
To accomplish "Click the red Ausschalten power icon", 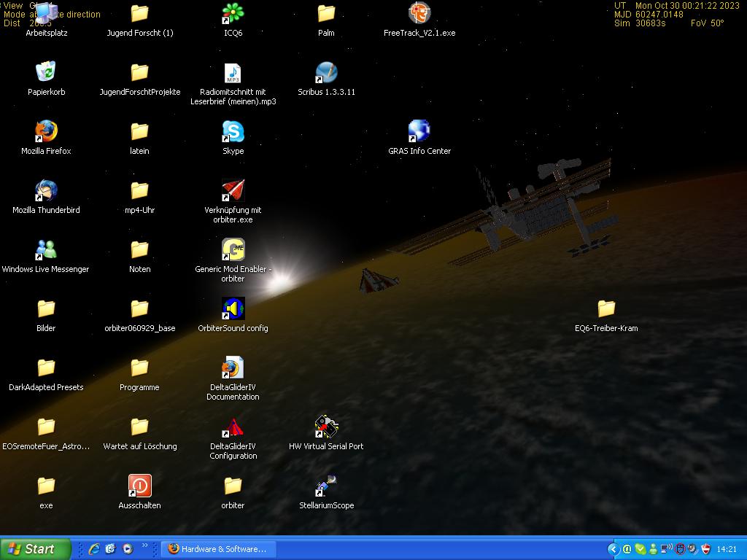I will [x=139, y=486].
